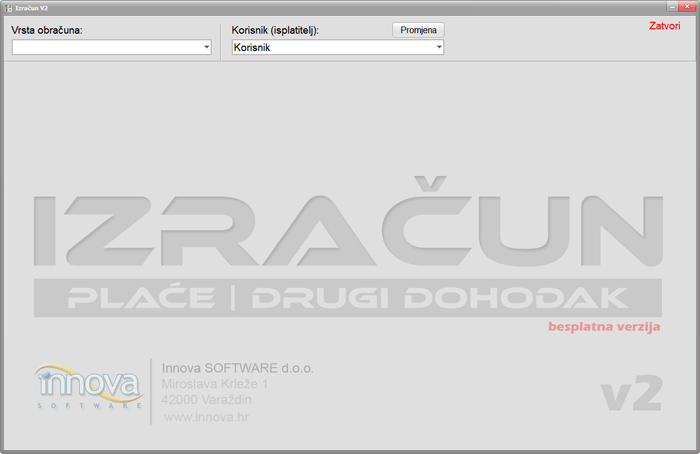Minimize the Izračun V2 window

672,6
